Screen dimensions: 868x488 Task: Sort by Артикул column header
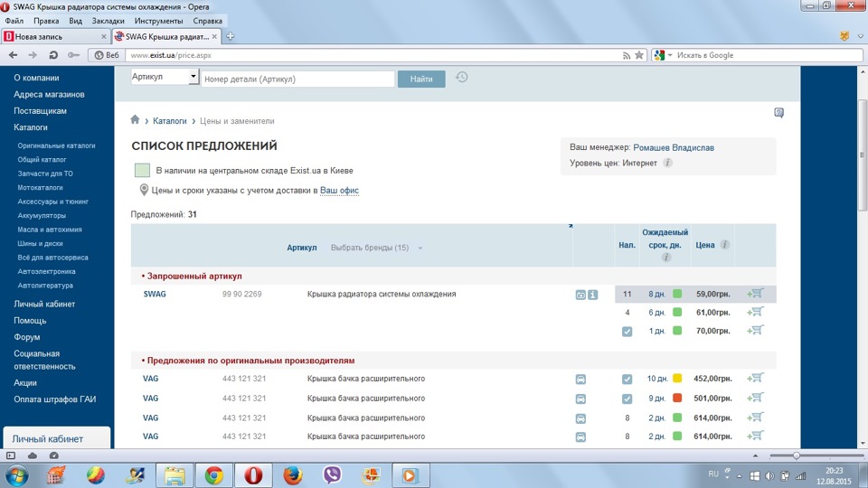point(302,248)
